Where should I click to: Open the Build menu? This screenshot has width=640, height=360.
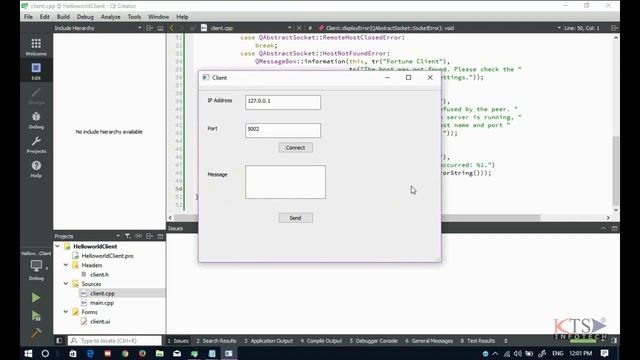[x=63, y=17]
